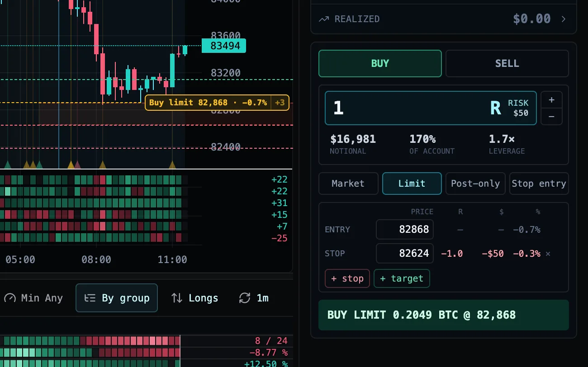Increase risk size with plus button

point(551,100)
